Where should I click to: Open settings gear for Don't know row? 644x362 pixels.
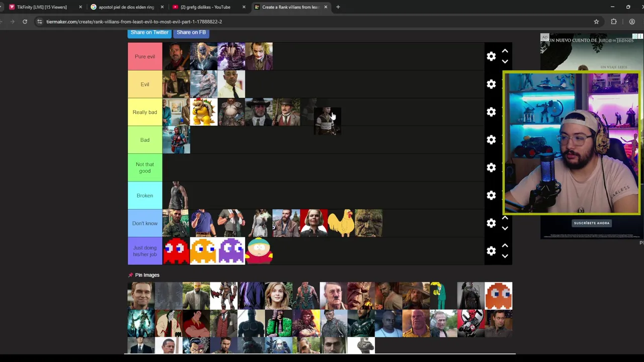click(x=491, y=223)
